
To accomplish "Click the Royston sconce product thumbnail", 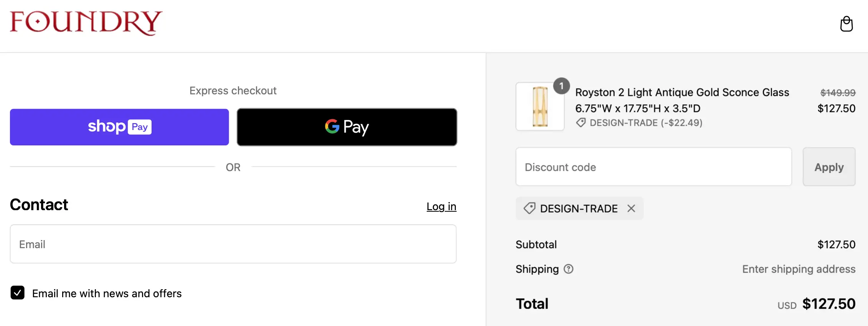I will click(540, 107).
